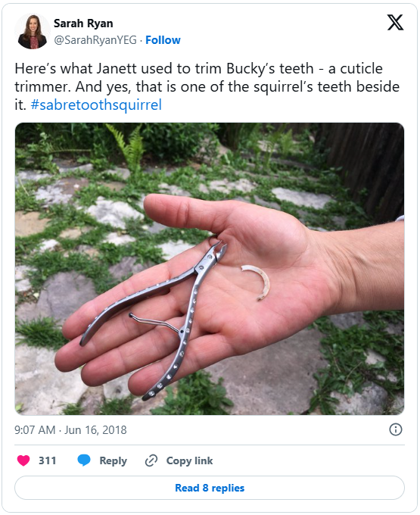Viewport: 420px width, 515px height.
Task: Click the tweet text body
Action: point(207,86)
